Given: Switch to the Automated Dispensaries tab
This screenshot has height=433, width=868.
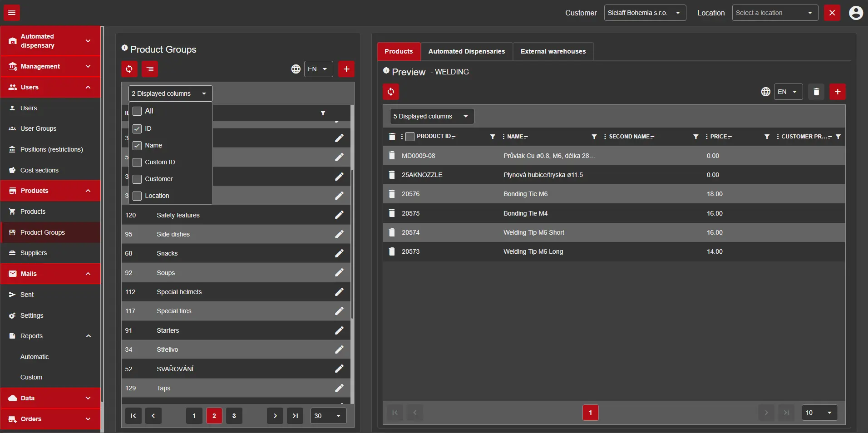Looking at the screenshot, I should coord(466,51).
